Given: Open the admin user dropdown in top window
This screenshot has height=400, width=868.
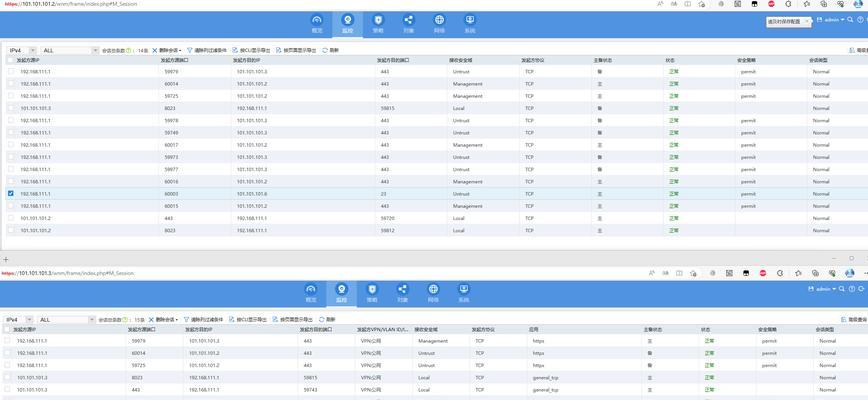Looking at the screenshot, I should coord(832,19).
